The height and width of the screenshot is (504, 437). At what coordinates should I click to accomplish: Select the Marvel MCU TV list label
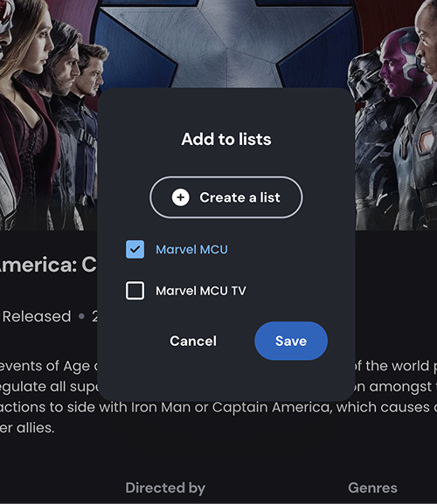pos(201,291)
